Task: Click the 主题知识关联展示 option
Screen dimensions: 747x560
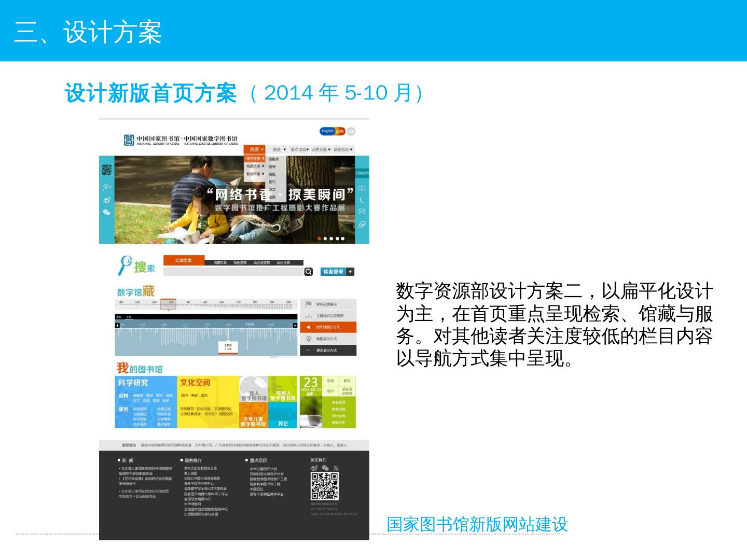Action: [x=328, y=316]
